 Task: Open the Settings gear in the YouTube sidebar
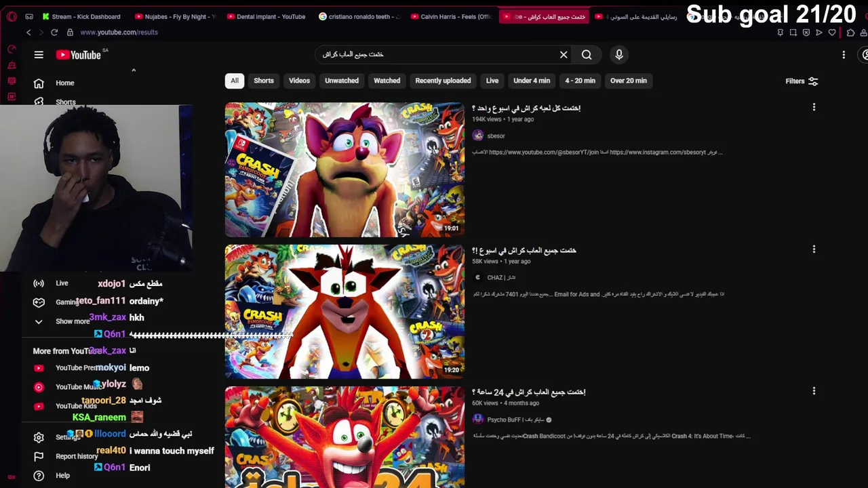tap(39, 438)
